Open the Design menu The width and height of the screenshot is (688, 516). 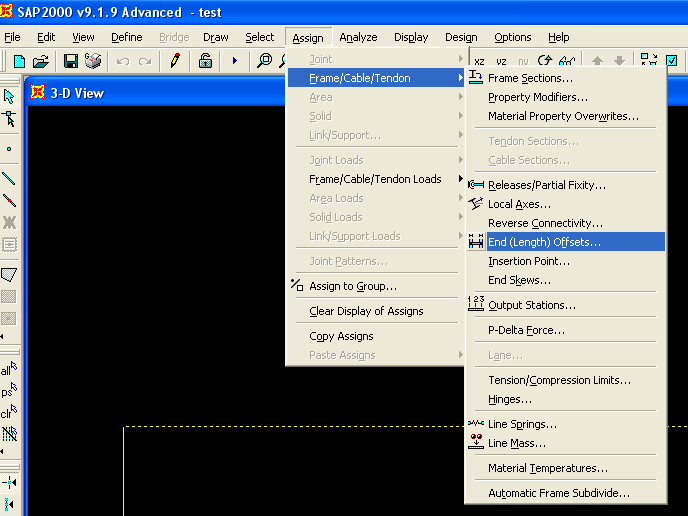point(461,37)
